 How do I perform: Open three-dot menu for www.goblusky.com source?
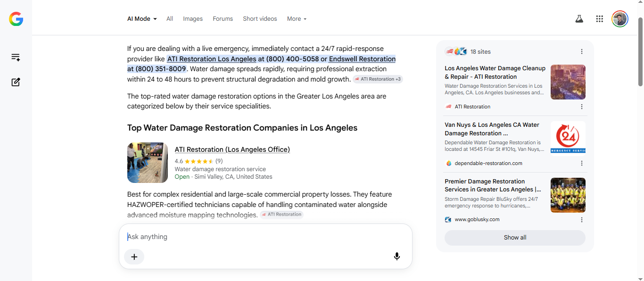[x=582, y=220]
